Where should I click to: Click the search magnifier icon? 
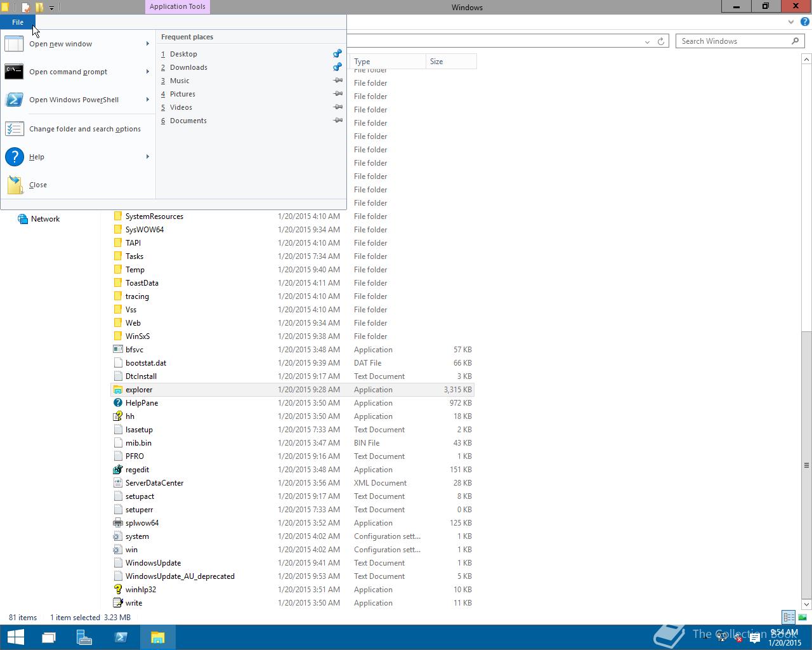click(795, 41)
